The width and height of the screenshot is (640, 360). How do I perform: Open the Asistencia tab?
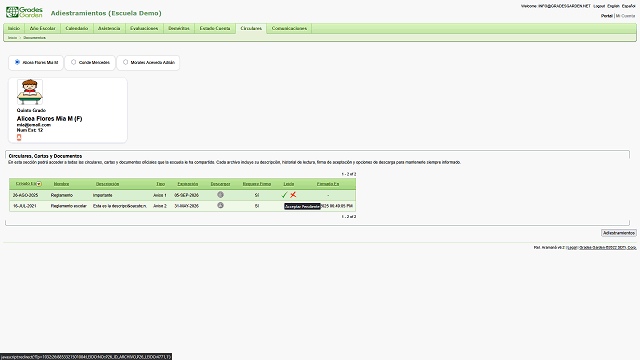109,28
